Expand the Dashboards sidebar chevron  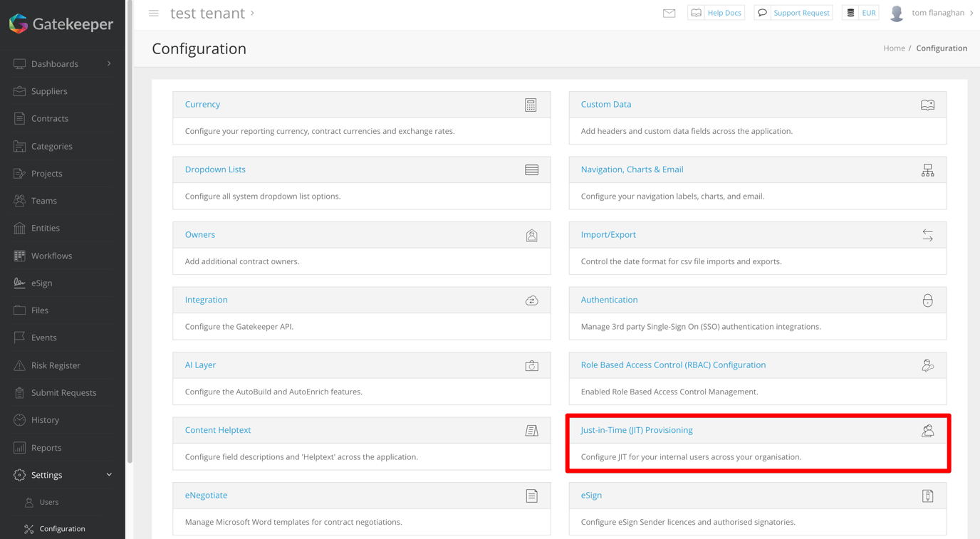(x=108, y=63)
